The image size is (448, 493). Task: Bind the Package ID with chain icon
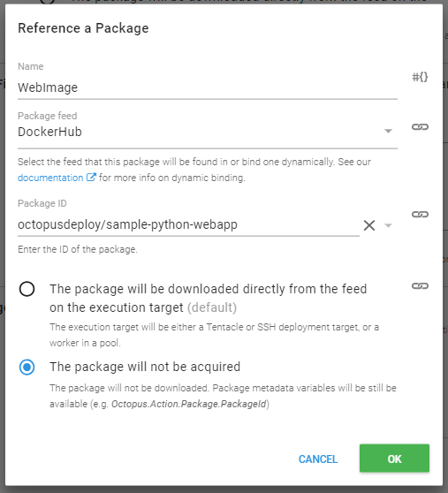pyautogui.click(x=420, y=214)
